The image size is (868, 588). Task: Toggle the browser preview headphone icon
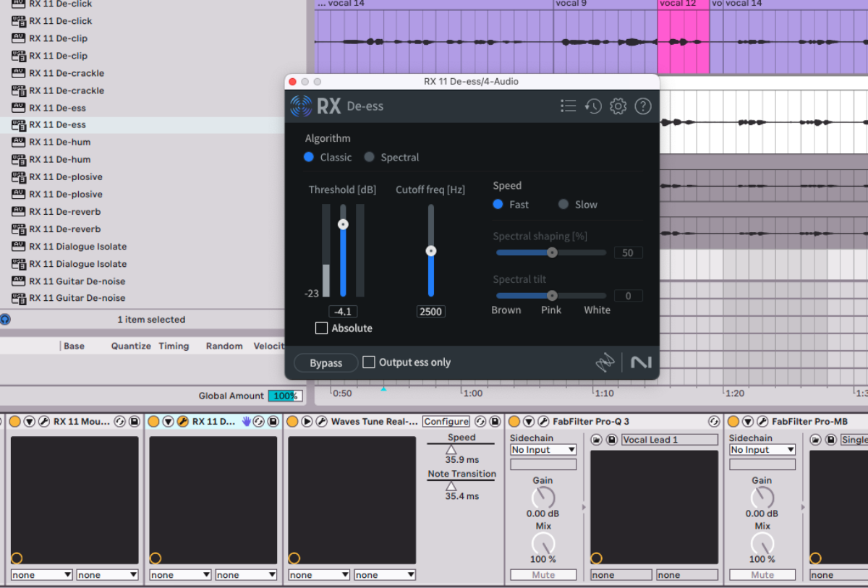pyautogui.click(x=5, y=319)
